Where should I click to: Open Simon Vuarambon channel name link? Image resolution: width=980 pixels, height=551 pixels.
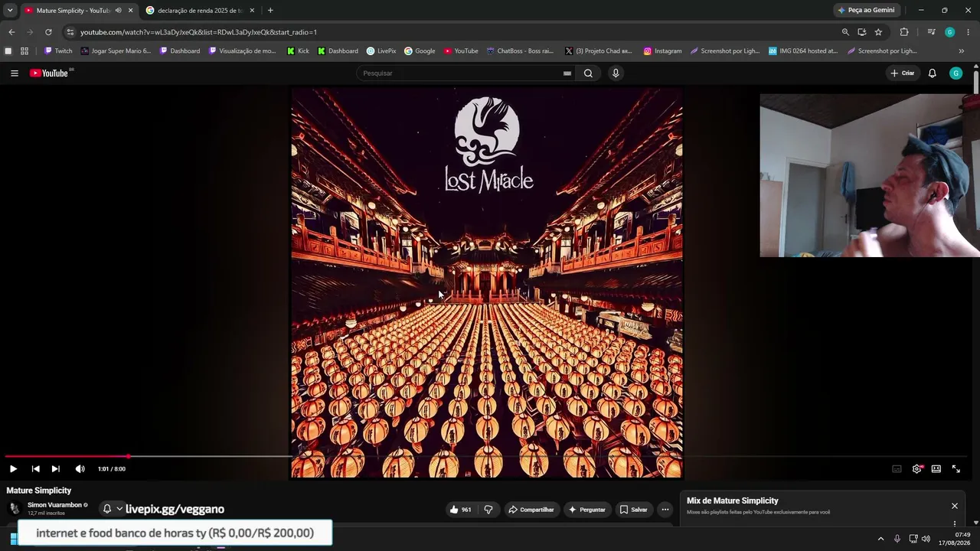(x=54, y=505)
